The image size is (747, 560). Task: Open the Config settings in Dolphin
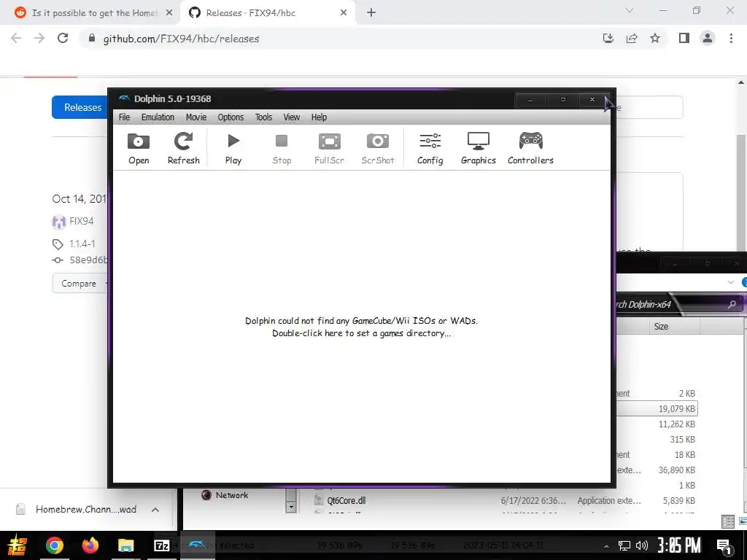pyautogui.click(x=430, y=148)
